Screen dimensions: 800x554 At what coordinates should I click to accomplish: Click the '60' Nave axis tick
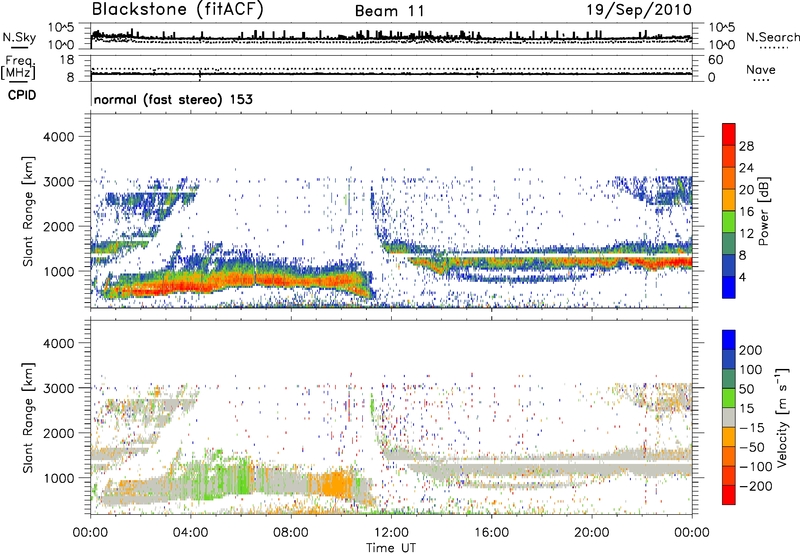tap(716, 60)
